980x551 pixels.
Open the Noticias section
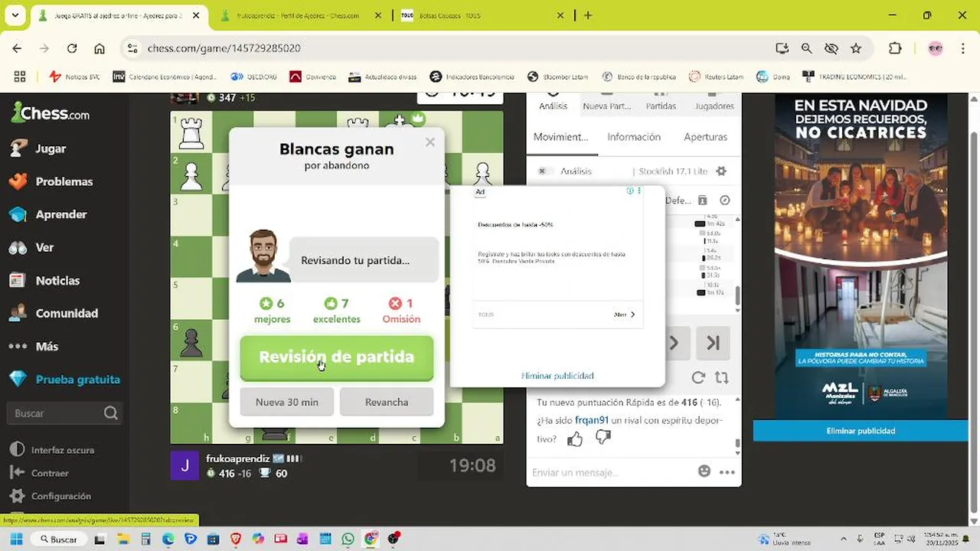click(x=57, y=280)
